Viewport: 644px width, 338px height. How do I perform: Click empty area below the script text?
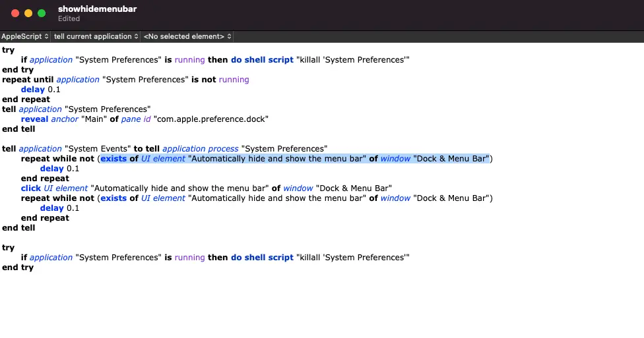tap(322, 303)
